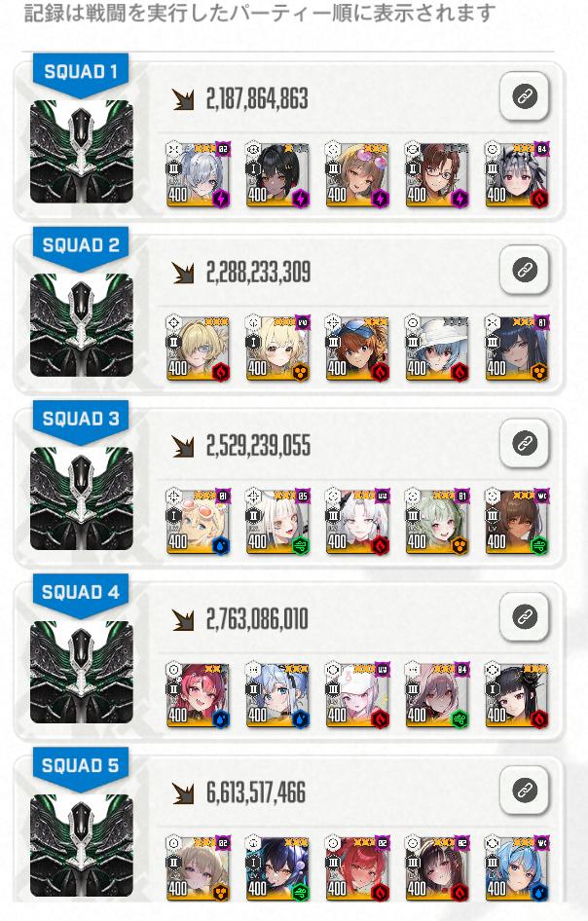Screen dimensions: 588x921
Task: Copy link for Squad 5 record
Action: (525, 790)
